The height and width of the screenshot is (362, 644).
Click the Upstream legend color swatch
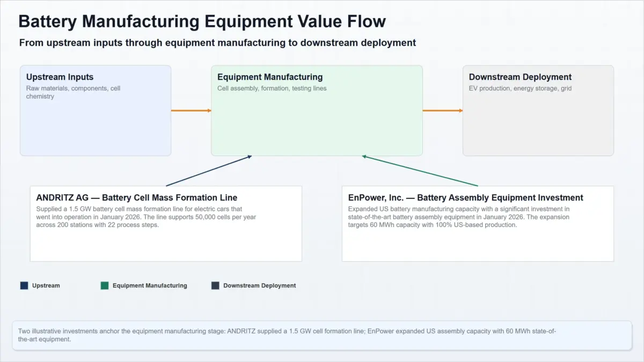point(24,286)
